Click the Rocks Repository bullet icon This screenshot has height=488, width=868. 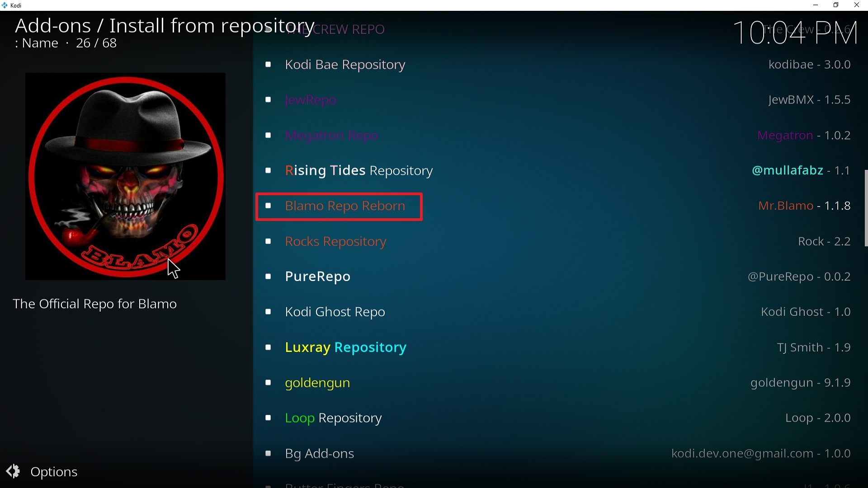point(268,241)
